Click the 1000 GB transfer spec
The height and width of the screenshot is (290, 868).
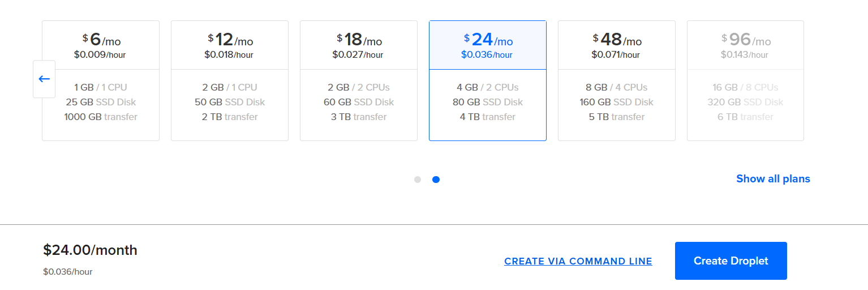(x=101, y=117)
